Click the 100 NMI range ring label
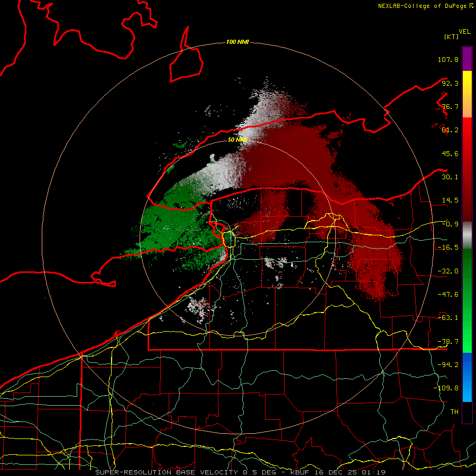This screenshot has width=476, height=476. (x=237, y=42)
